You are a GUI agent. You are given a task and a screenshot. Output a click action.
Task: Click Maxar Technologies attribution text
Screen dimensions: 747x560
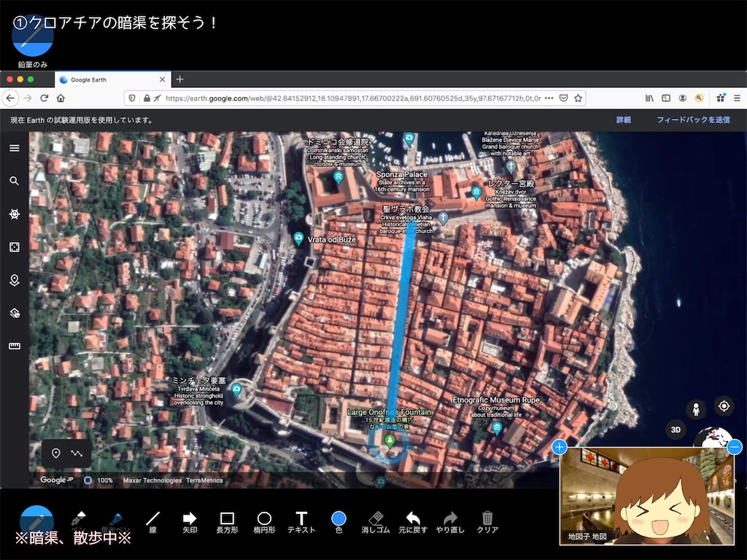point(152,481)
